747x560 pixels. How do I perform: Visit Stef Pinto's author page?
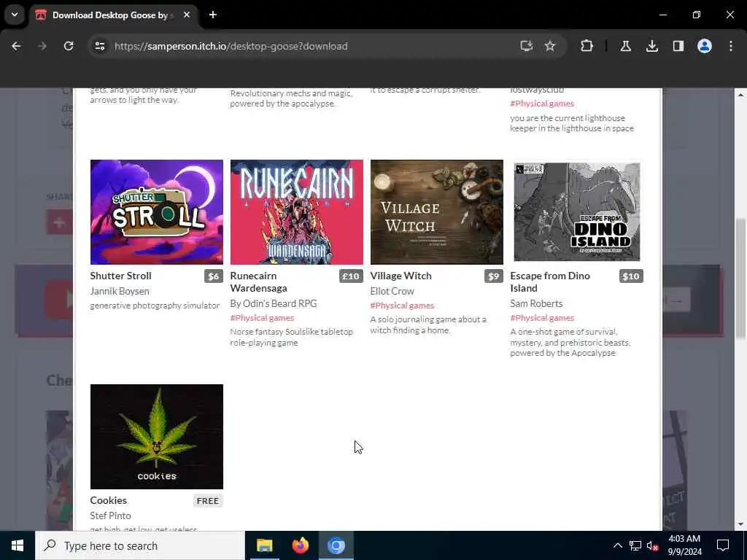point(111,516)
